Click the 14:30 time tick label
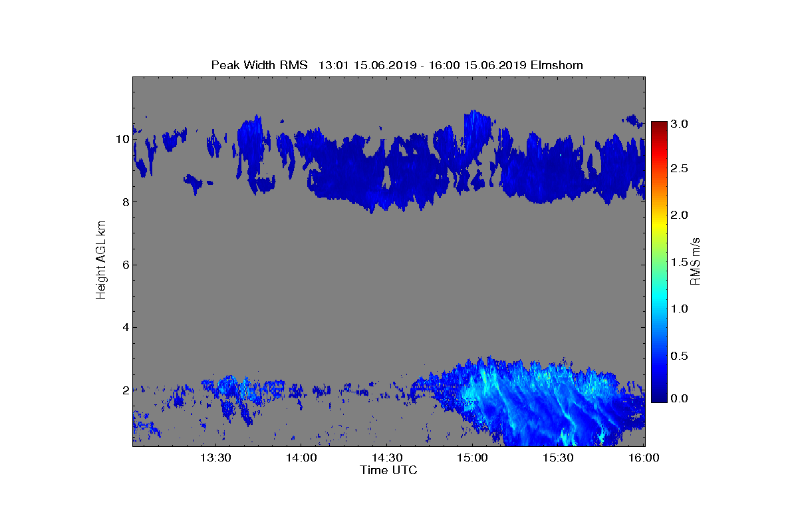The height and width of the screenshot is (532, 798). [386, 458]
